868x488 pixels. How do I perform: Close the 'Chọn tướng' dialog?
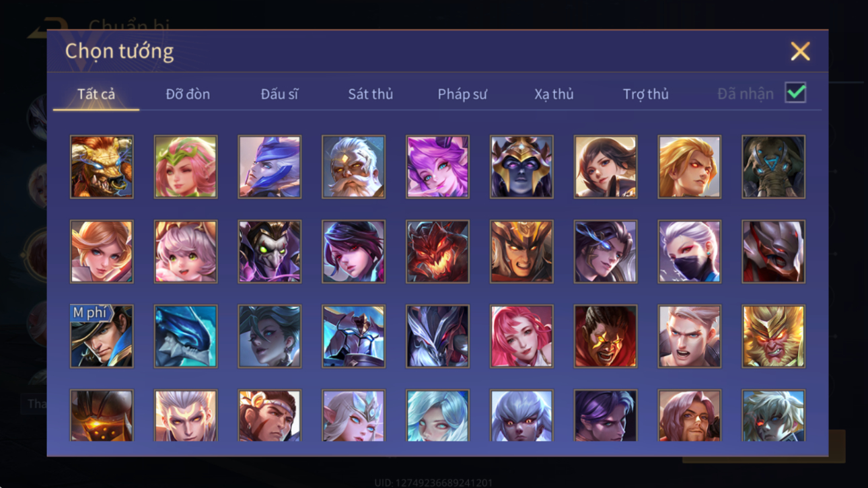800,51
